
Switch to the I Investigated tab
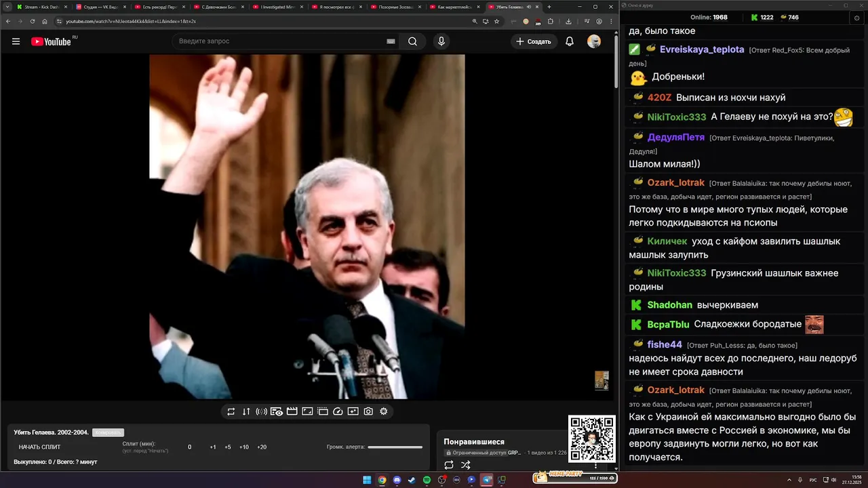[277, 7]
